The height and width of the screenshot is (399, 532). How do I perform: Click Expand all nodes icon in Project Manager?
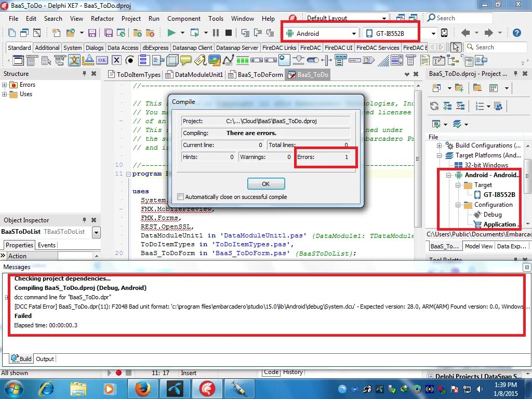pos(447,106)
